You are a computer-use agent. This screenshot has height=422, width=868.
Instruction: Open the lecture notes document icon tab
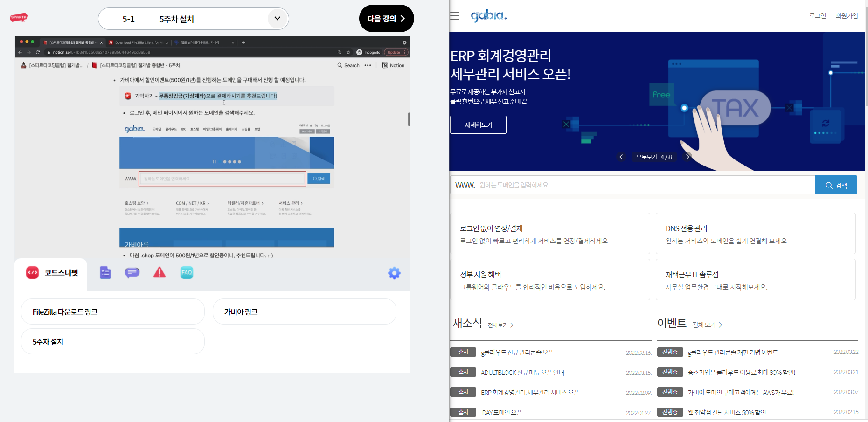point(105,273)
